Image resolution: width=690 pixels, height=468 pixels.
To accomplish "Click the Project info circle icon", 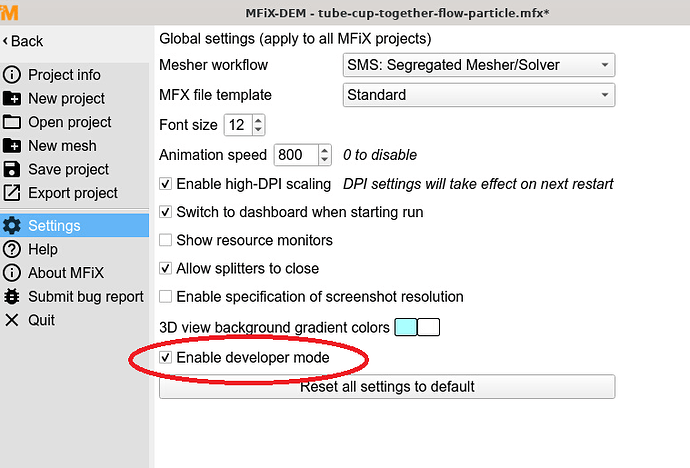I will [12, 75].
